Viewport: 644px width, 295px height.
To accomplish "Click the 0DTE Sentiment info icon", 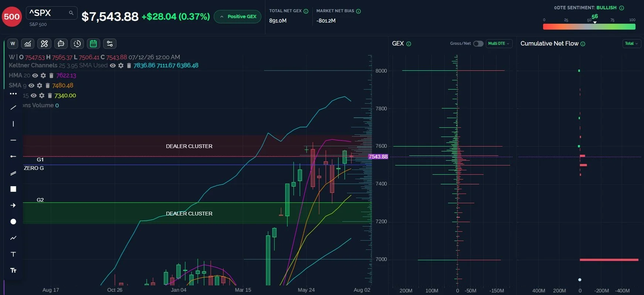I will click(x=621, y=8).
